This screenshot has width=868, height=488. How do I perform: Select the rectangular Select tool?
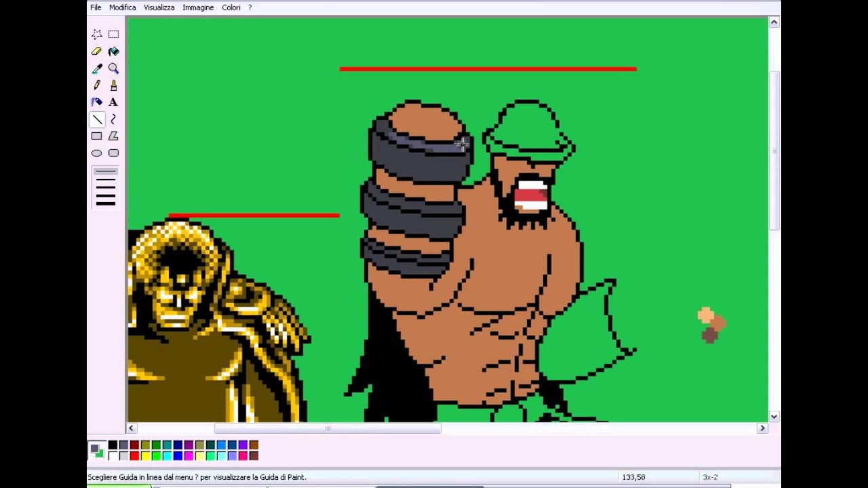click(113, 34)
